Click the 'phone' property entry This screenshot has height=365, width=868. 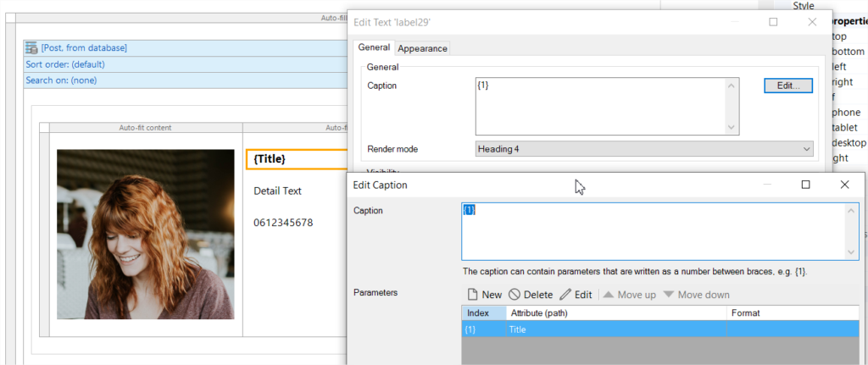pos(847,113)
